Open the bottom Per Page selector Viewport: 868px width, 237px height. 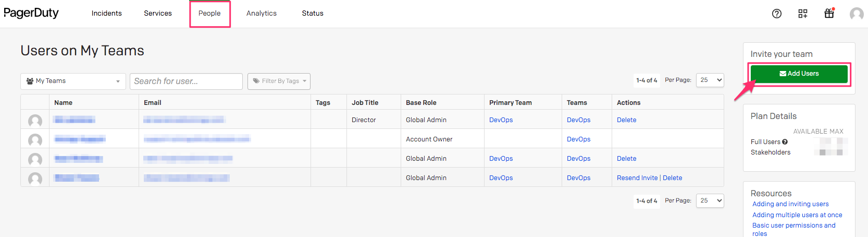tap(710, 201)
